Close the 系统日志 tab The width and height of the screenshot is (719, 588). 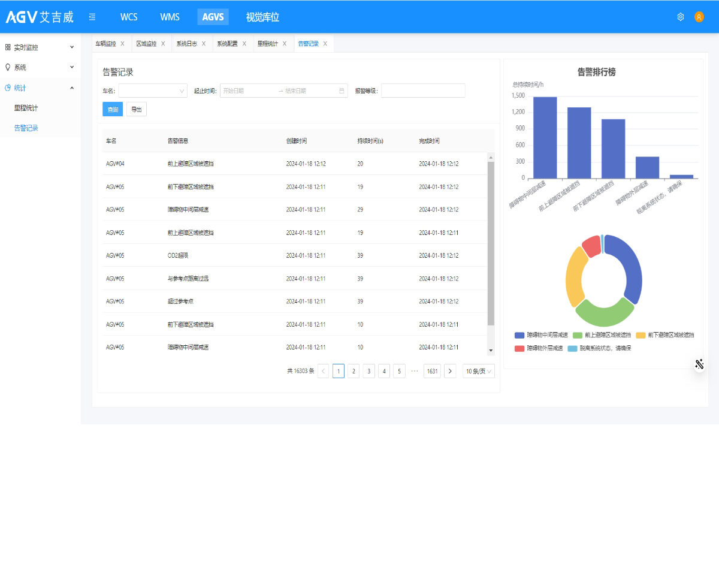tap(204, 44)
